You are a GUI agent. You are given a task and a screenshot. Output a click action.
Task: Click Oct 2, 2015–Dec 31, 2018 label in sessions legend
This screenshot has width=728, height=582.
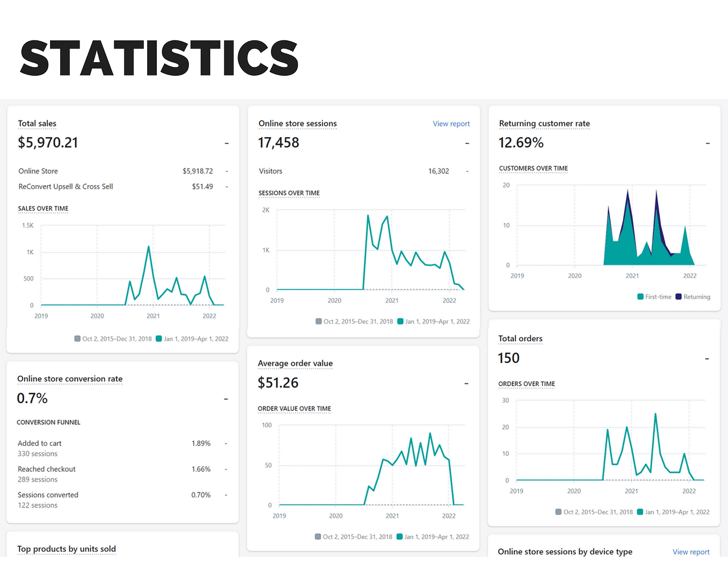coord(358,321)
